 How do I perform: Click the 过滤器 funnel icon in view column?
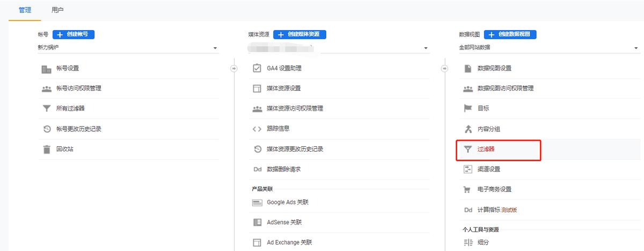click(467, 149)
